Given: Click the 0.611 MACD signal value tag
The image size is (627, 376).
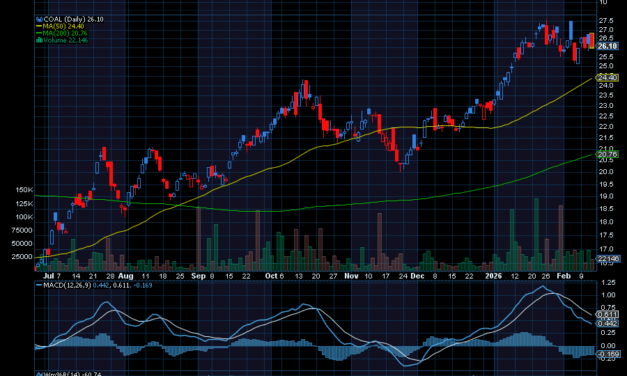Looking at the screenshot, I should pos(607,314).
